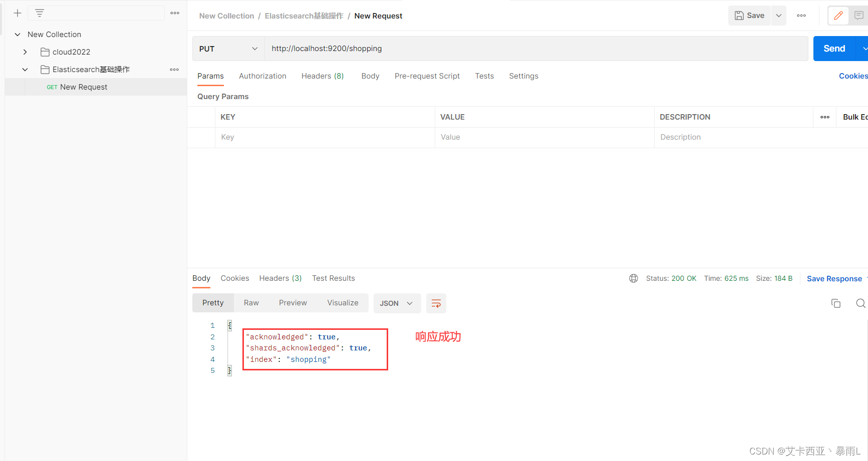The height and width of the screenshot is (461, 868).
Task: Open query params column options ellipsis
Action: 825,117
